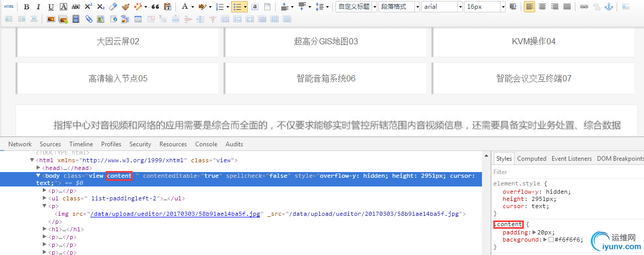
Task: Insert a table
Action: point(138,19)
